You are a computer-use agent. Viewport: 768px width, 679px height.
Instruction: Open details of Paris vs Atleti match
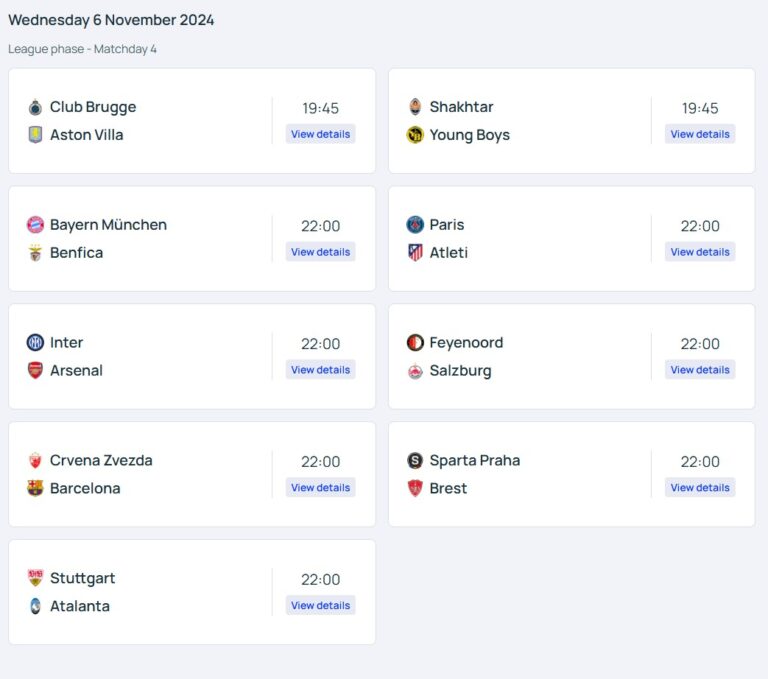pyautogui.click(x=700, y=252)
